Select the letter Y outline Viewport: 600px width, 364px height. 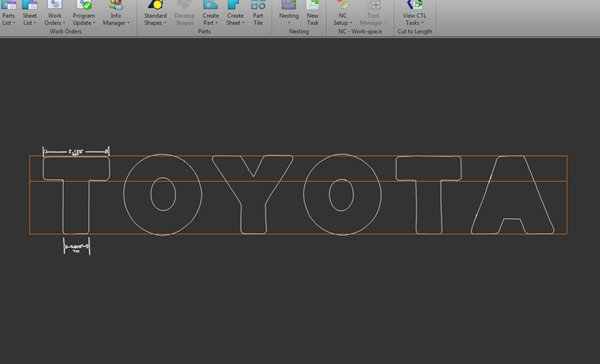253,194
